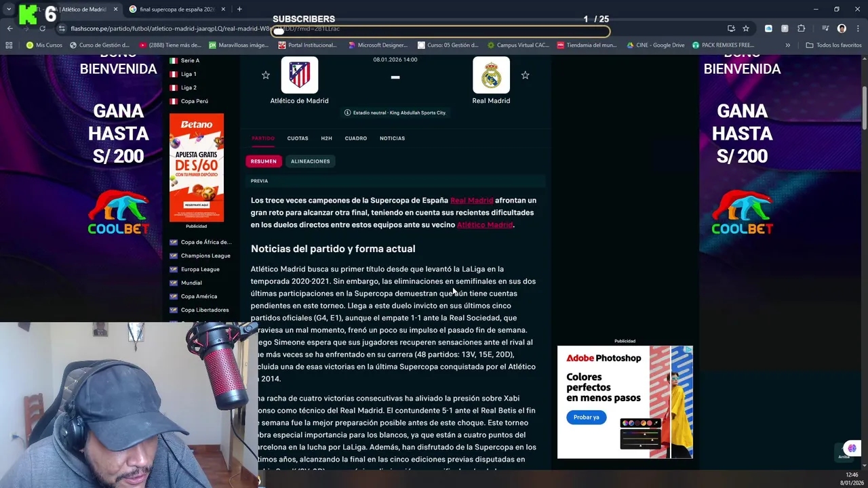
Task: Click the page vertical scrollbar
Action: tap(864, 108)
